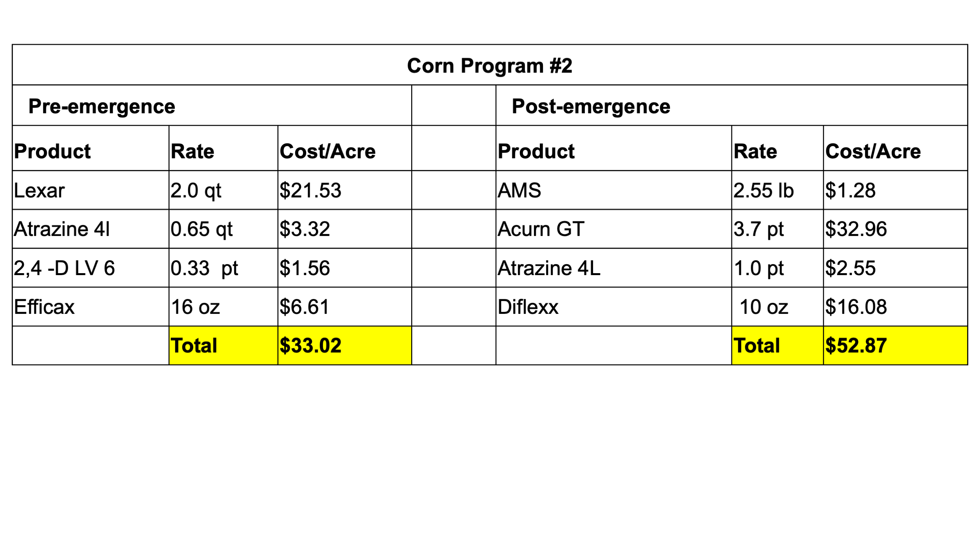Click the yellow $52.87 total cell

pos(895,346)
